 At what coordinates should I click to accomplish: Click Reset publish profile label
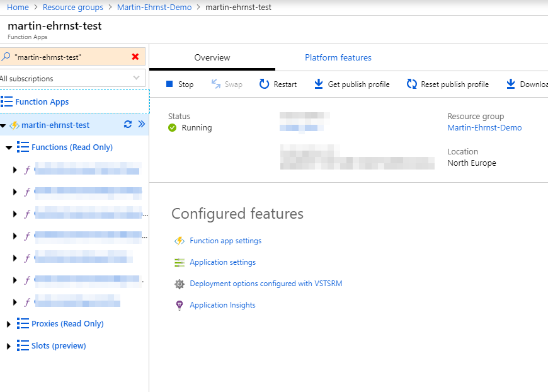coord(455,84)
